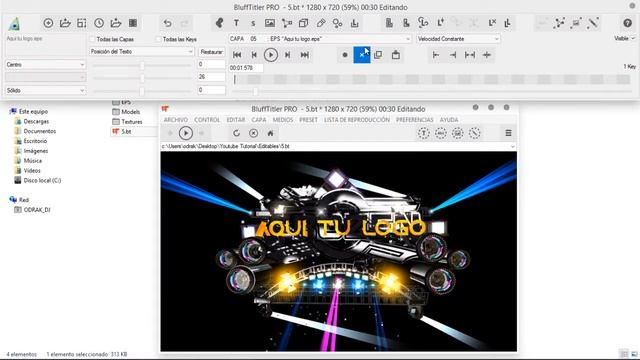640x360 pixels.
Task: Reload the show with circular arrow
Action: click(236, 133)
